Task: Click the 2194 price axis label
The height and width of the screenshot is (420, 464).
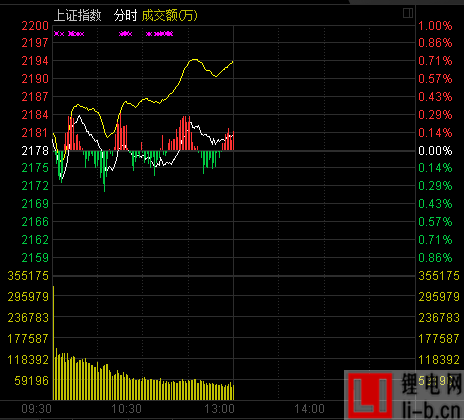Action: (35, 61)
